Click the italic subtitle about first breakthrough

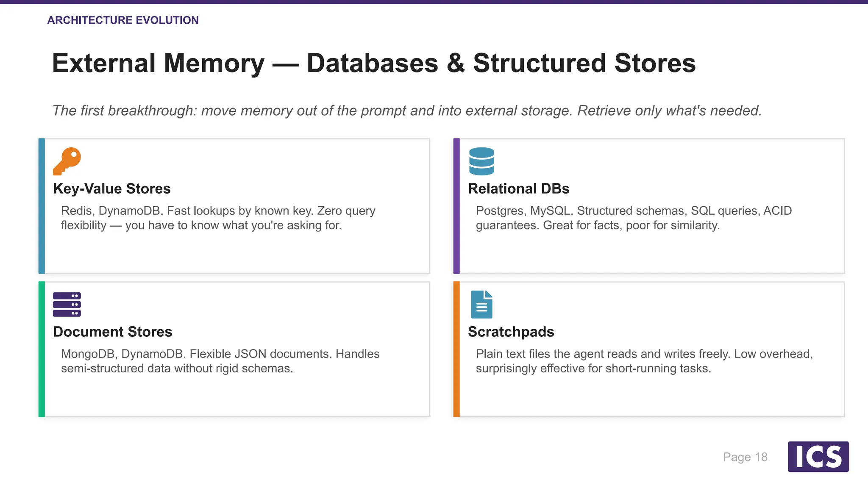407,111
